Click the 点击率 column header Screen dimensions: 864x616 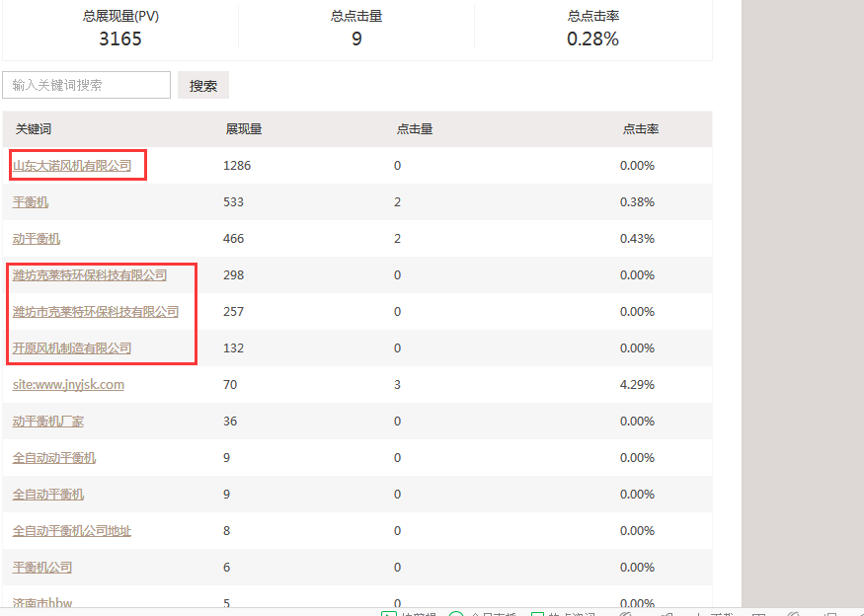[640, 129]
